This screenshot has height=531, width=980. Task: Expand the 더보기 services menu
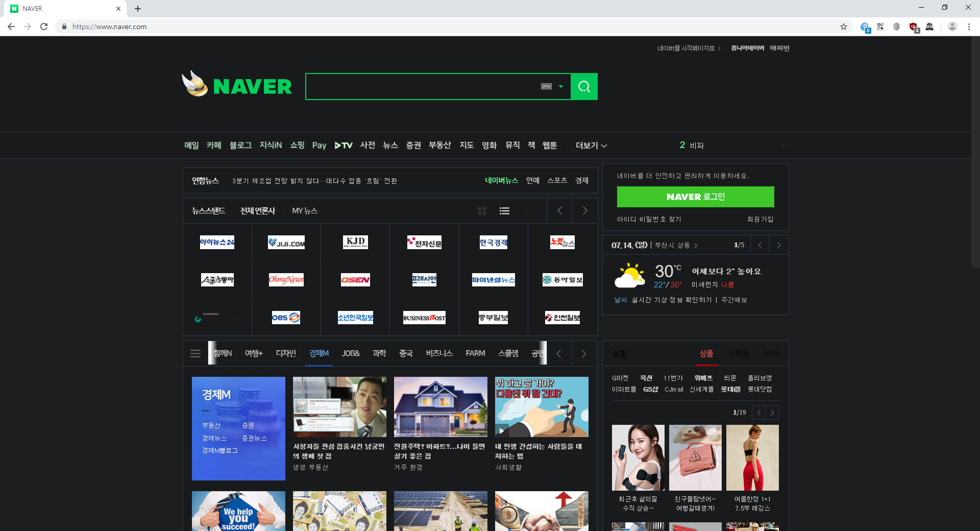click(x=591, y=146)
